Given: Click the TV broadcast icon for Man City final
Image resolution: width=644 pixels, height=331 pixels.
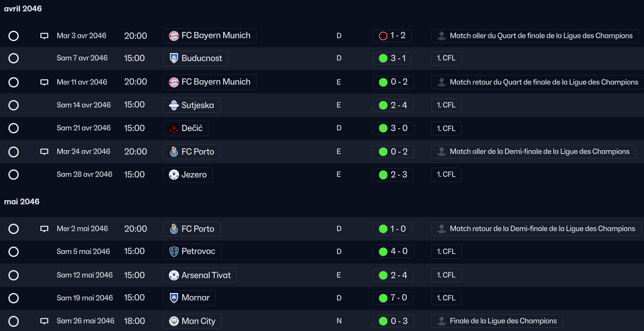Looking at the screenshot, I should (x=44, y=321).
